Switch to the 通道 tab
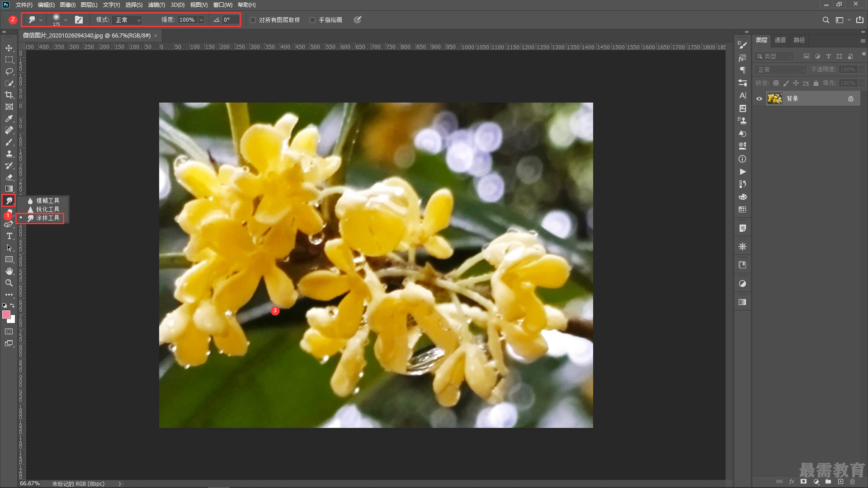868x488 pixels. coord(780,40)
